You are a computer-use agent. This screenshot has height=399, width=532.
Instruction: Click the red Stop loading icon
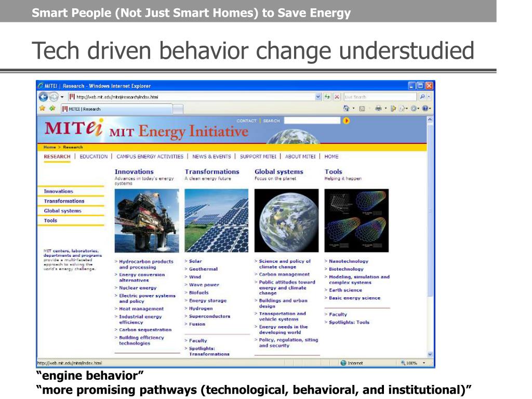(x=337, y=97)
